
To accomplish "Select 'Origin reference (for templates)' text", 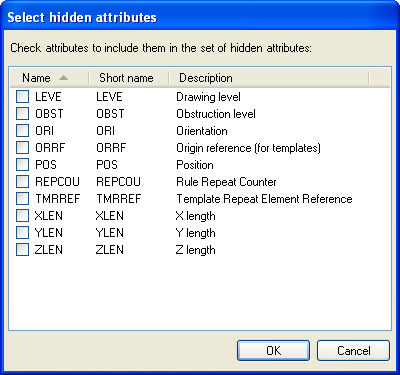I will tap(248, 148).
